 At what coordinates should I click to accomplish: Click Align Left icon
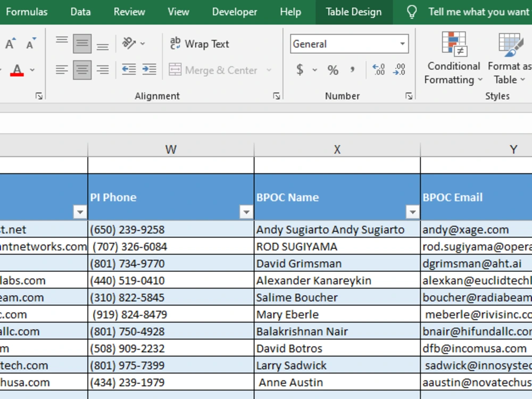[x=62, y=70]
